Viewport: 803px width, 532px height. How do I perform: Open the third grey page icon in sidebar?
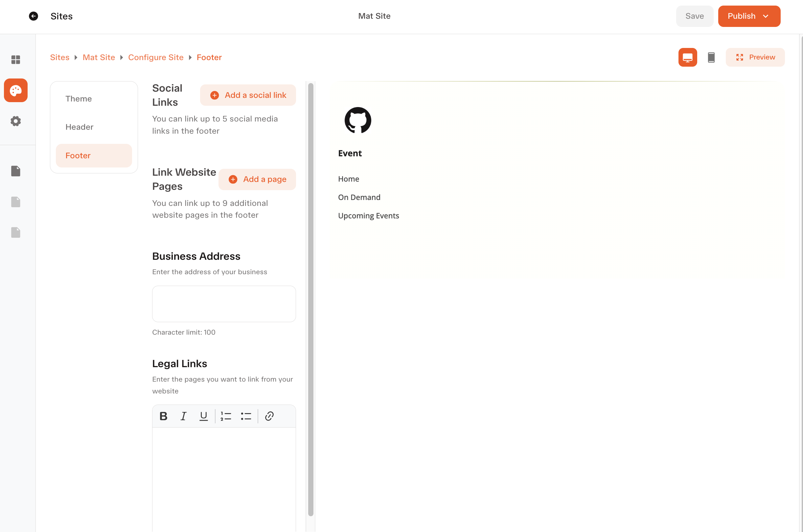tap(16, 233)
